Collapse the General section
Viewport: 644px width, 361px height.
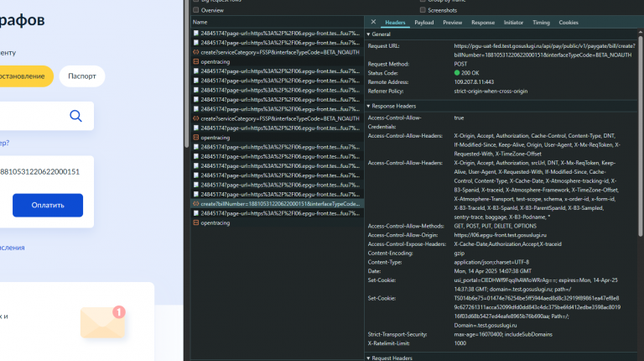tap(368, 34)
